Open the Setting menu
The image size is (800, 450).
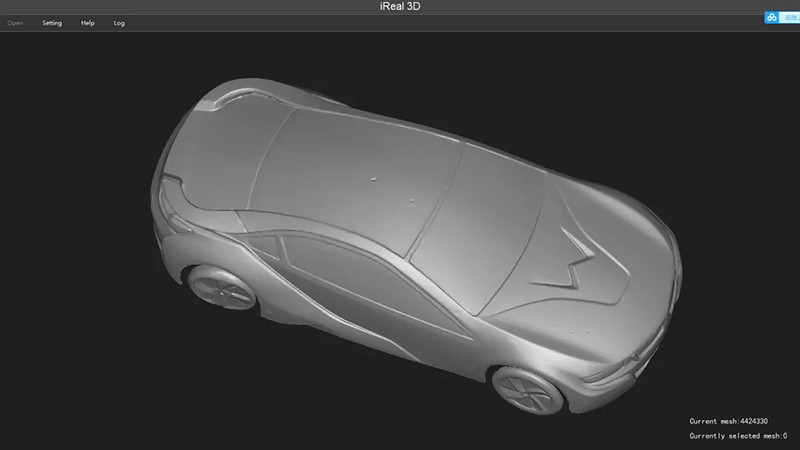pos(51,23)
